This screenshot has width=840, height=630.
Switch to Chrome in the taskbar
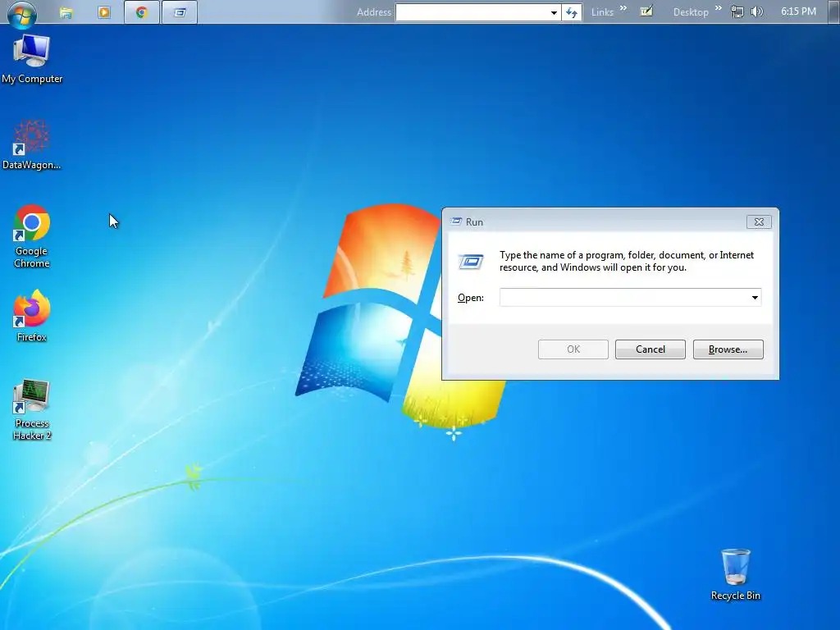pos(141,12)
